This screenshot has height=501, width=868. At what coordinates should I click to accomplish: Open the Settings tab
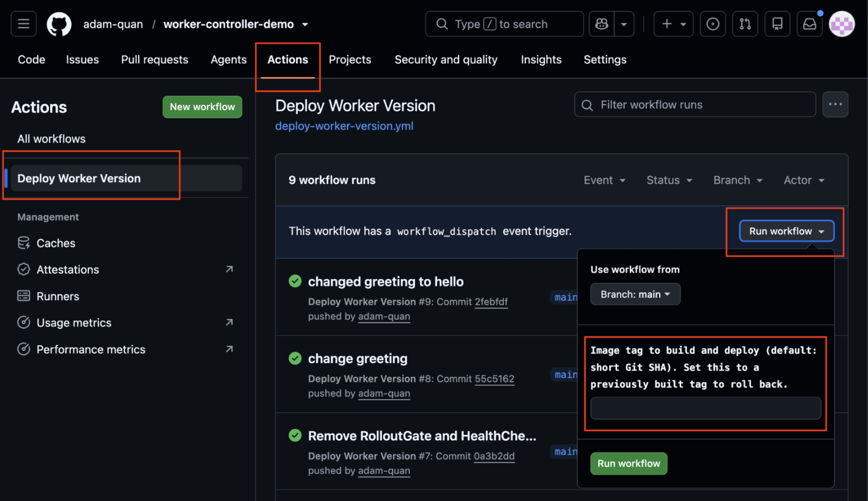coord(605,59)
